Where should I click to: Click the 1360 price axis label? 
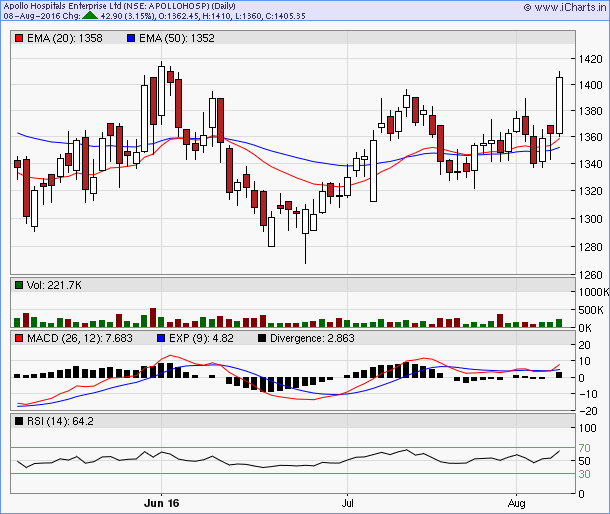point(591,137)
